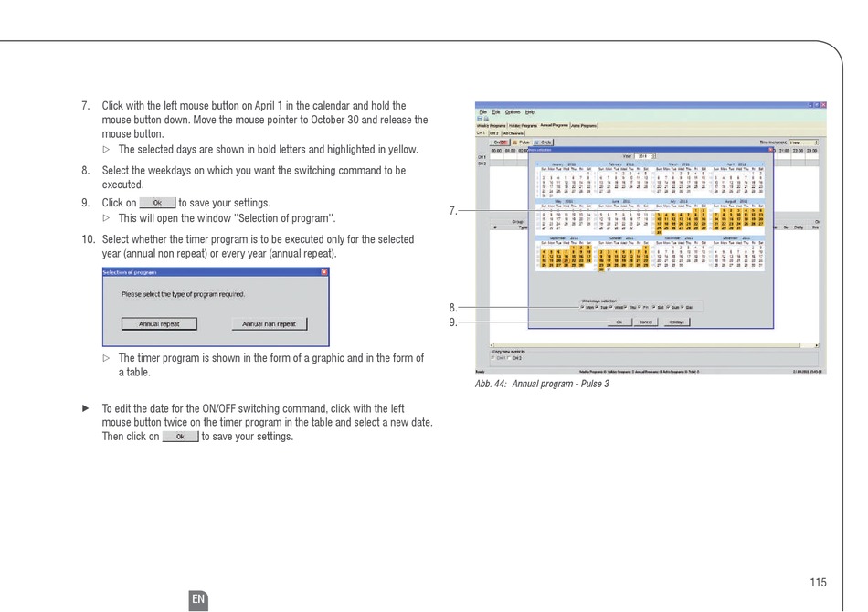Screen dimensions: 868x612
Task: Minimize the timer program window
Action: (811, 104)
